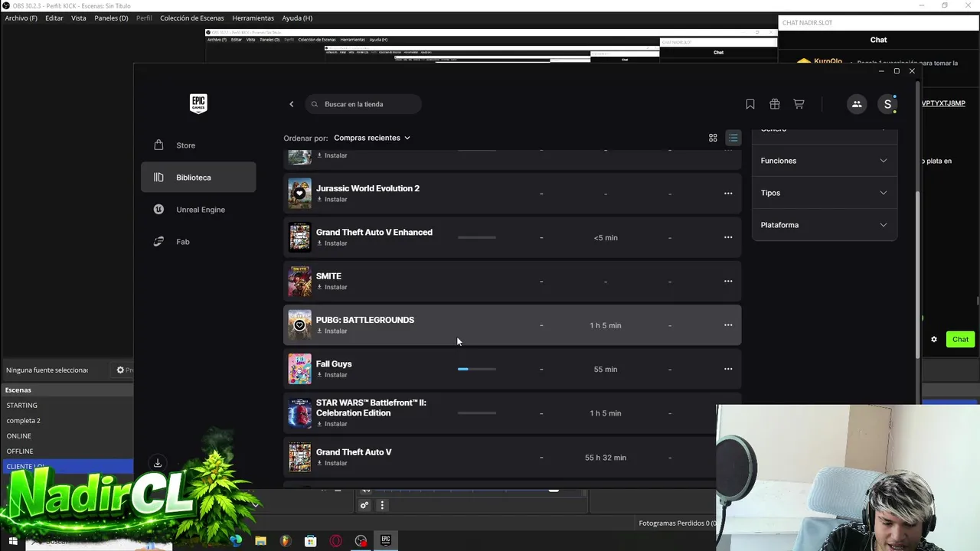Click the Epic Games logo
Image resolution: width=980 pixels, height=551 pixels.
pyautogui.click(x=198, y=103)
